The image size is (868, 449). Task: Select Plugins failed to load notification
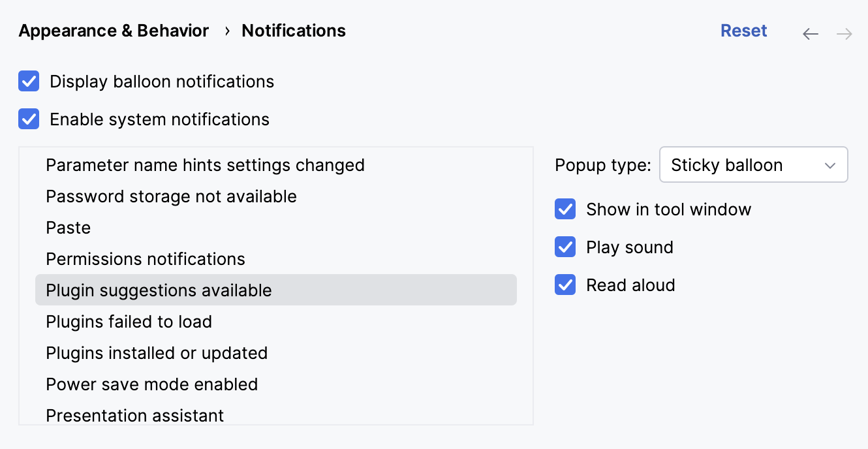(x=129, y=321)
